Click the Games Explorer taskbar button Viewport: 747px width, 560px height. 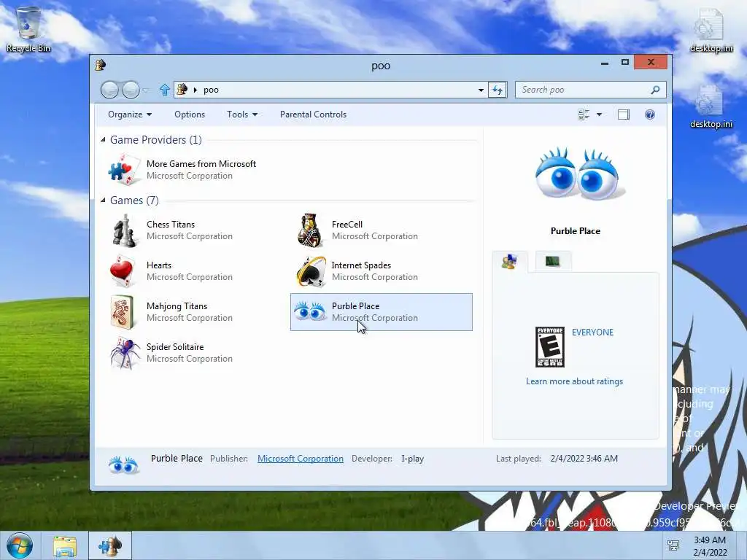(110, 546)
